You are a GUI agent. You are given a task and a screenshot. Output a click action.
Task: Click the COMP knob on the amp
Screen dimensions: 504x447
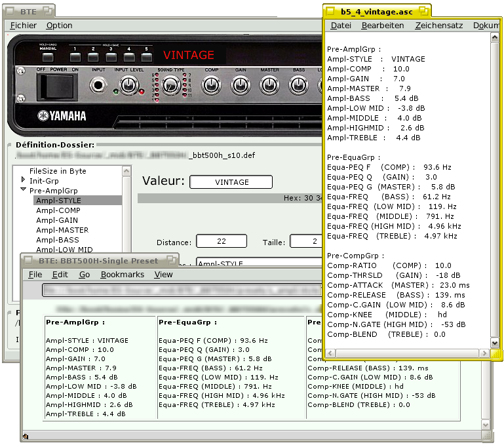(211, 85)
